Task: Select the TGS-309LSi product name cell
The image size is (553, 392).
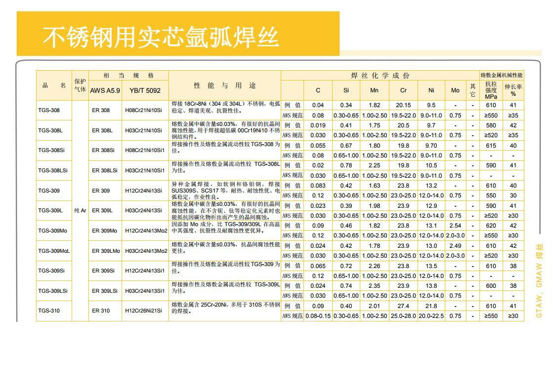Action: (x=54, y=291)
